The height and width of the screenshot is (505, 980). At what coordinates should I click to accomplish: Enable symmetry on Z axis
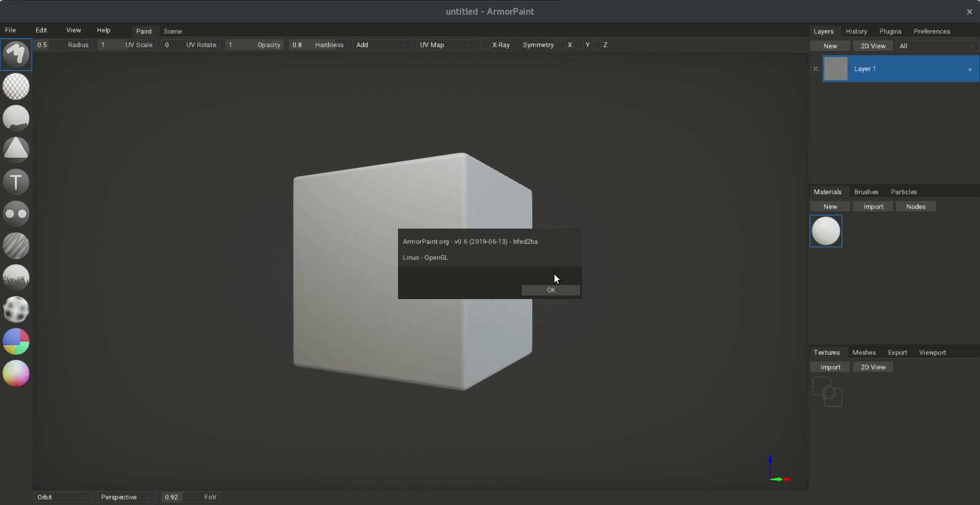coord(597,45)
